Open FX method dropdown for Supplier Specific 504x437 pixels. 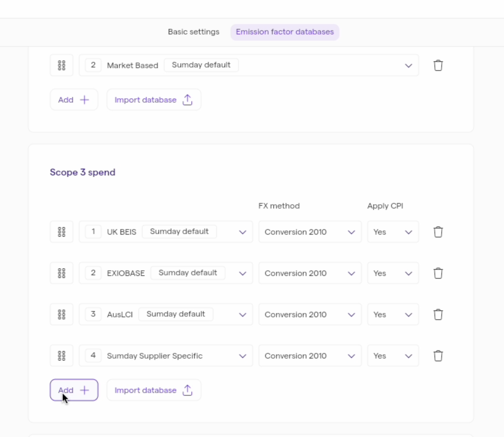[310, 356]
